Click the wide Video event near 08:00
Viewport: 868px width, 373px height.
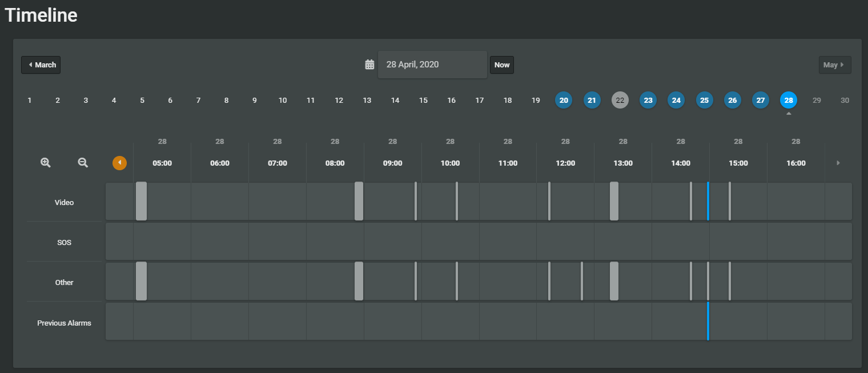(x=359, y=201)
